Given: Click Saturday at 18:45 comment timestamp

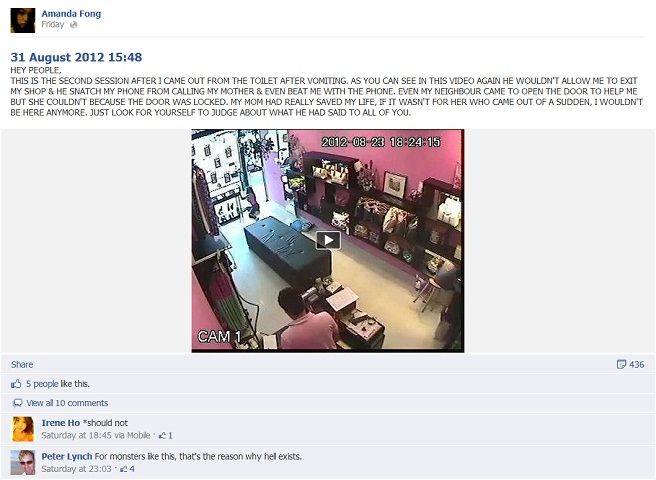Looking at the screenshot, I should pos(77,436).
